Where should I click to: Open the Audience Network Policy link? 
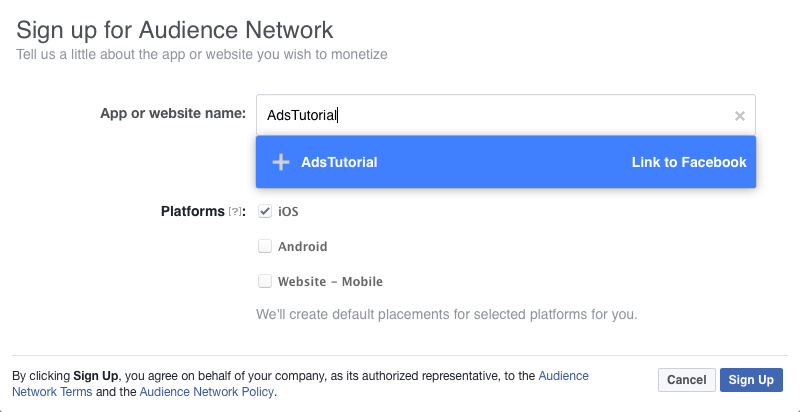tap(207, 392)
